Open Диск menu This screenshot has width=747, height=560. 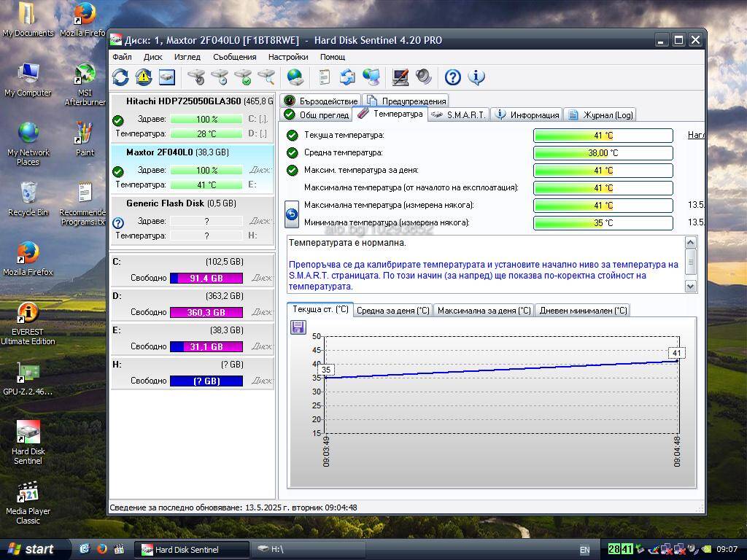pos(153,57)
